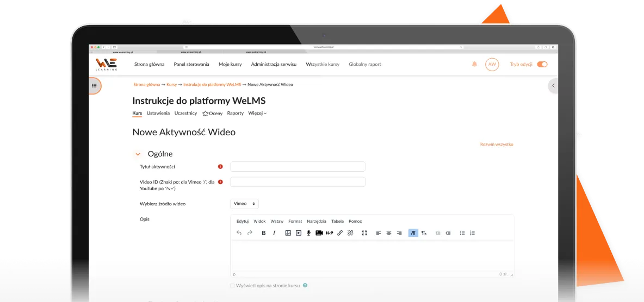
Task: Switch to the Raporty tab
Action: [x=236, y=113]
